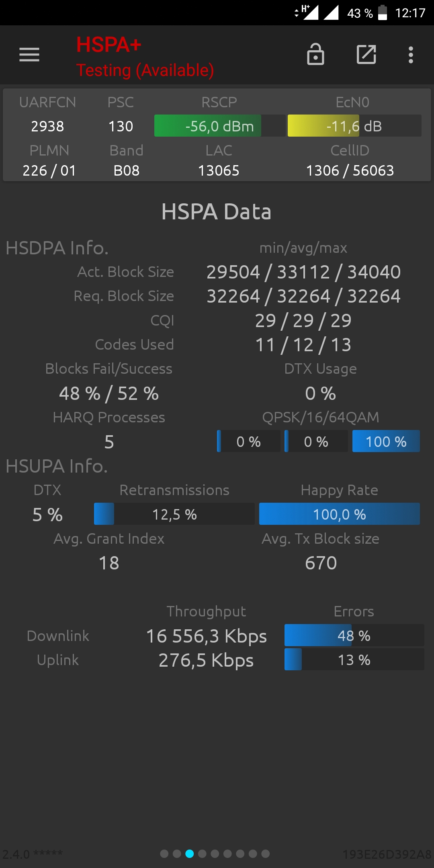Tap the Happy Rate 100,0 % bar
Image resolution: width=434 pixels, height=868 pixels.
tap(340, 514)
